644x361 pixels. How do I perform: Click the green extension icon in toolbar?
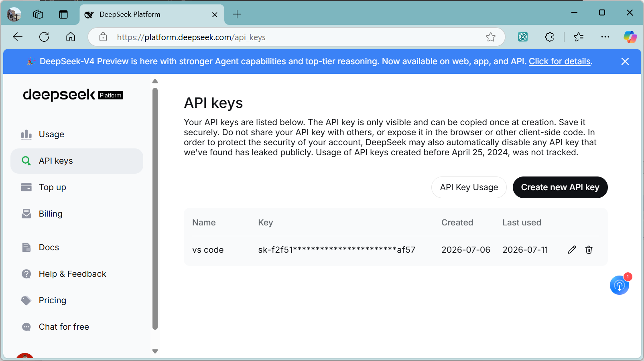[x=523, y=37]
